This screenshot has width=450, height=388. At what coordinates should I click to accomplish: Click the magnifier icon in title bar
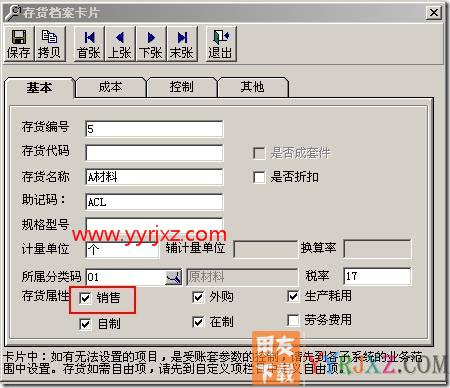pyautogui.click(x=13, y=13)
